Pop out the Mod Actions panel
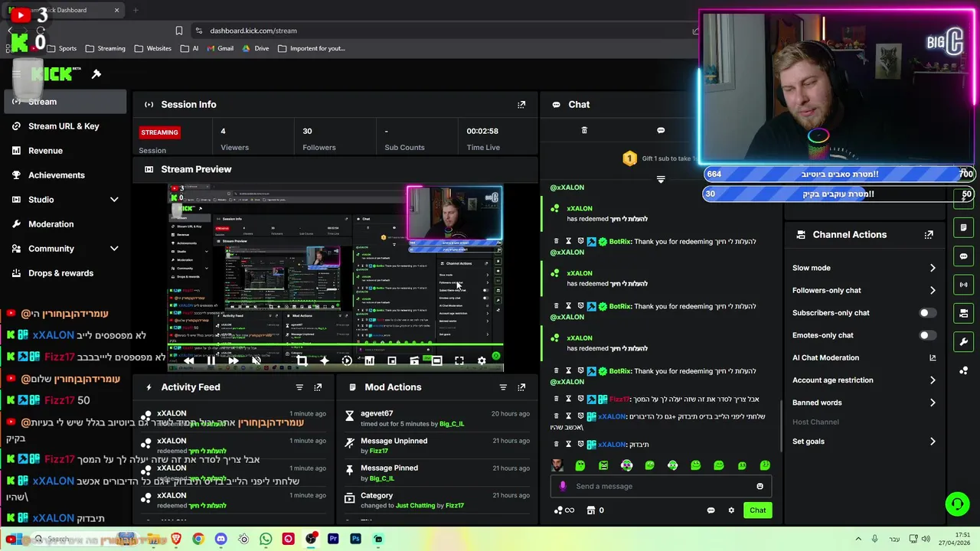This screenshot has height=551, width=980. pos(521,387)
